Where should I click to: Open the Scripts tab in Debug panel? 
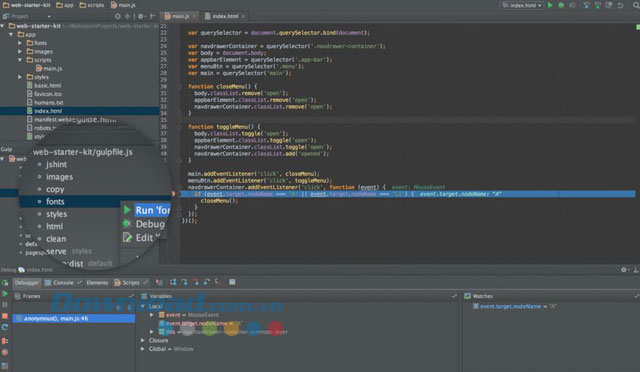tap(131, 283)
